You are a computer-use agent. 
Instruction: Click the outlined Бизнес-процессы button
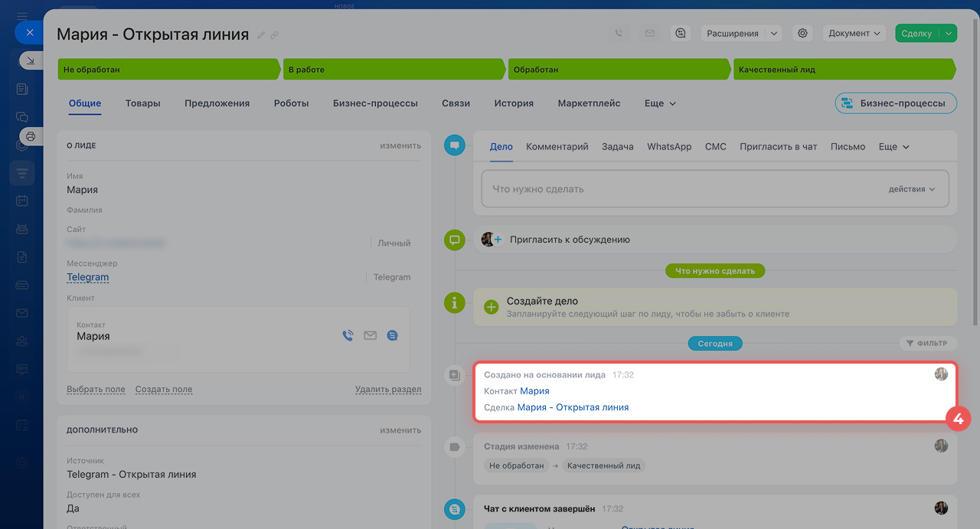point(896,103)
